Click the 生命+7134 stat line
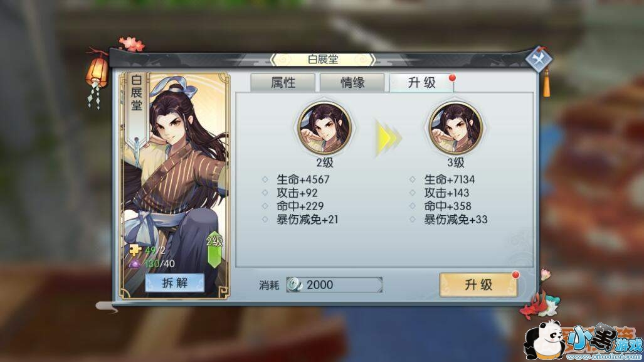The image size is (644, 362). [x=450, y=179]
